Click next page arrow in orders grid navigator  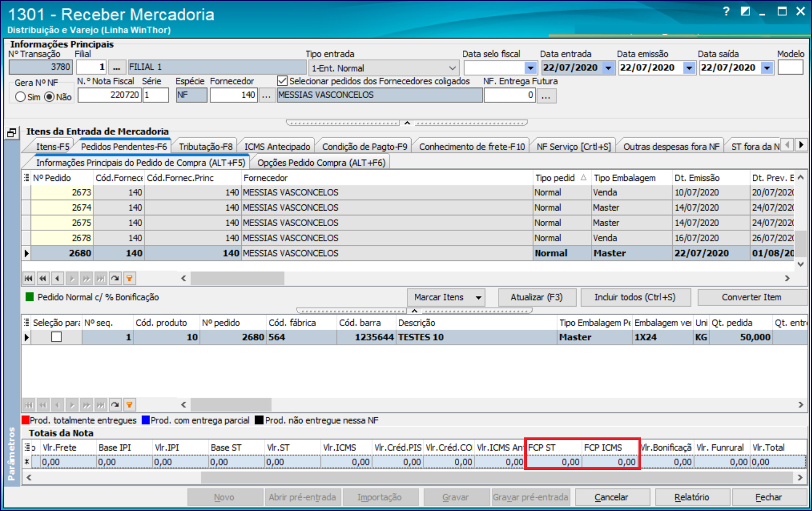click(86, 278)
